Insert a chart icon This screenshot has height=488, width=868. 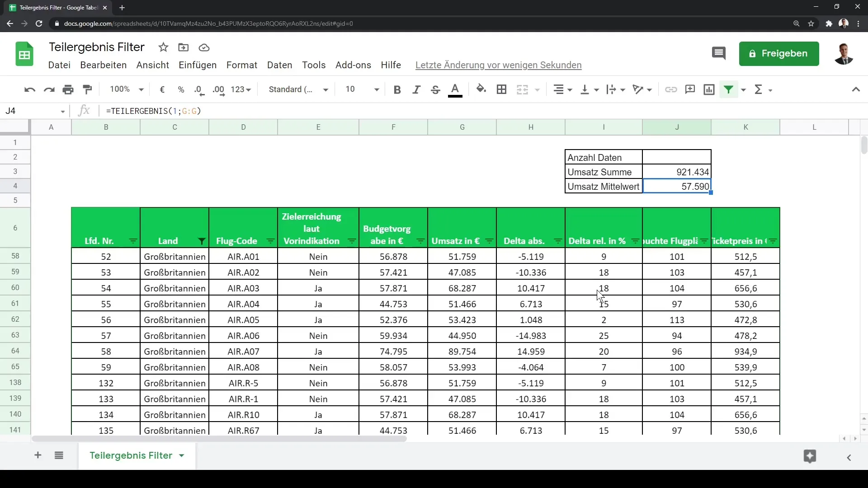point(709,89)
